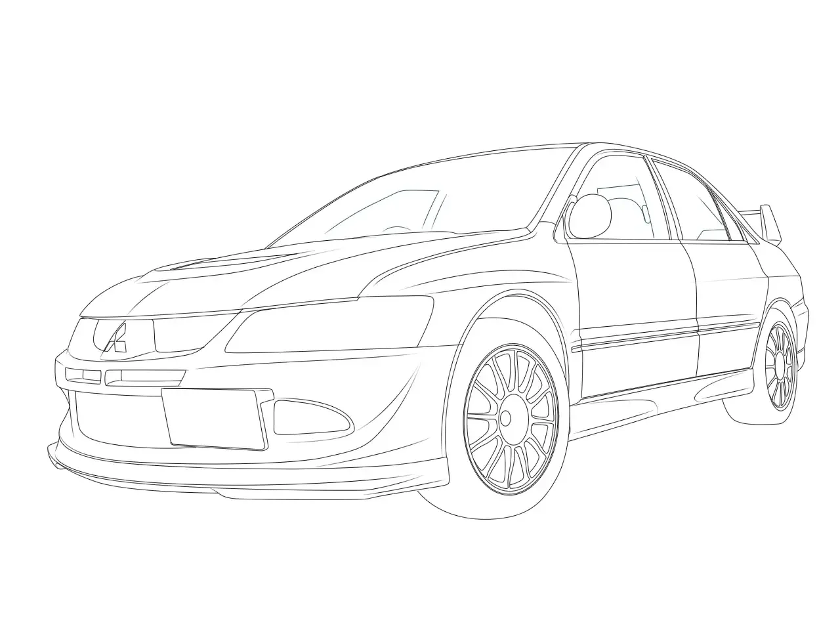The image size is (840, 630).
Task: Click the large headlight beside the hood
Action: [x=328, y=325]
